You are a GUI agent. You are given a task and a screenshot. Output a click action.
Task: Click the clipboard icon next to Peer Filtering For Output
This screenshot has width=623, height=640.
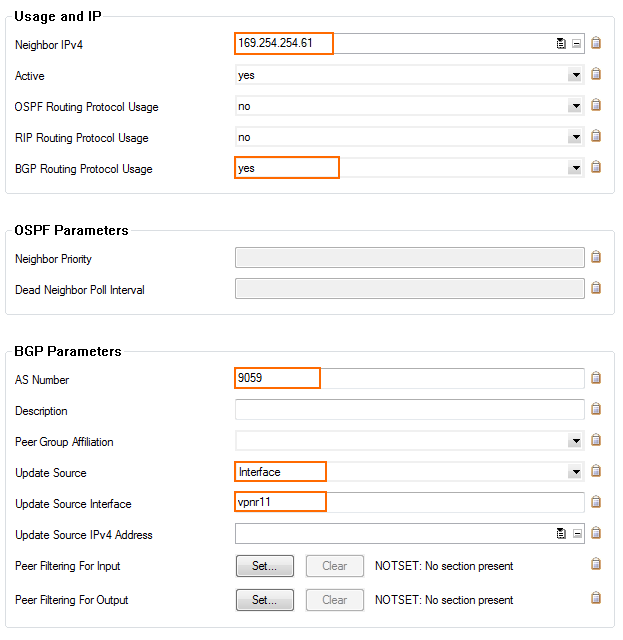[x=596, y=598]
